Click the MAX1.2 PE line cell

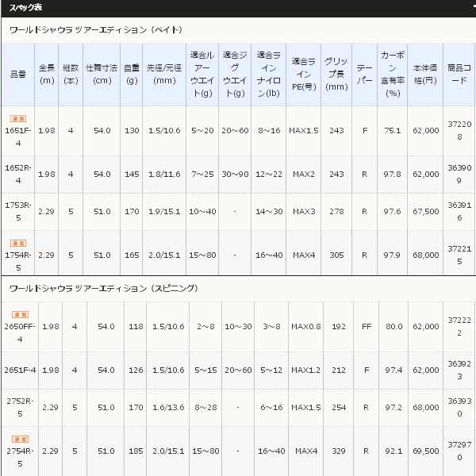click(305, 370)
